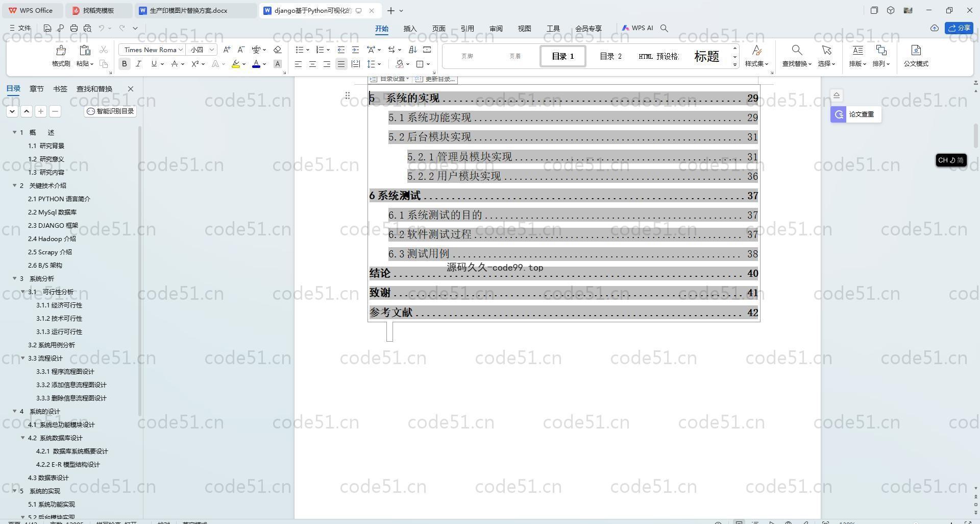
Task: Collapse chapter 1 概述 in outline
Action: [x=15, y=132]
